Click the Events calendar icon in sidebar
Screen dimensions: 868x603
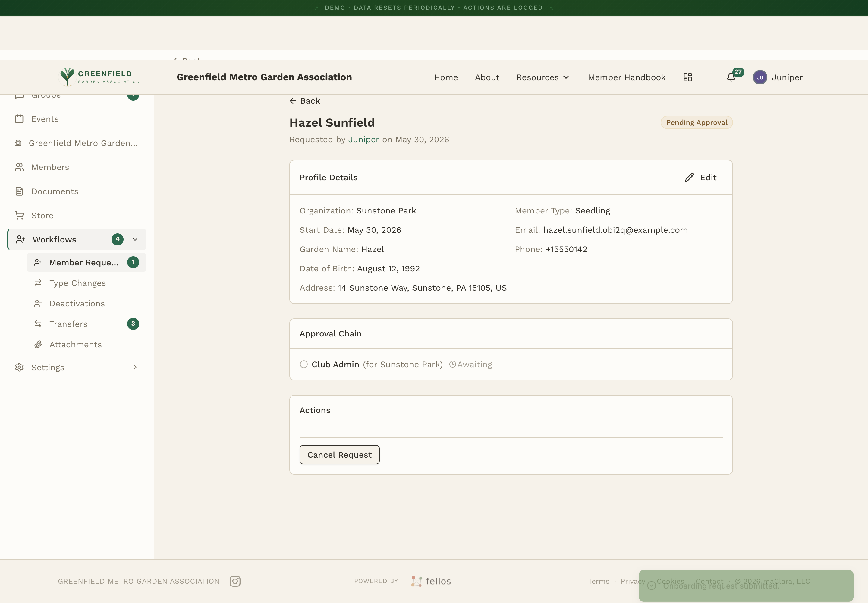[x=19, y=119]
